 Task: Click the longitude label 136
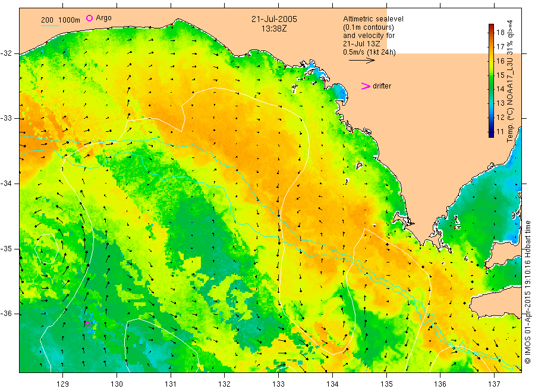[440, 384]
